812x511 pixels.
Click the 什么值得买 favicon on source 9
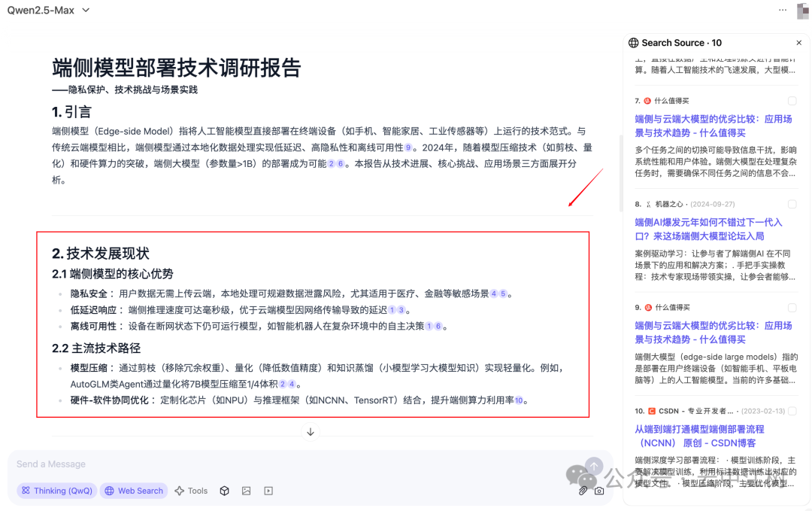pos(648,307)
